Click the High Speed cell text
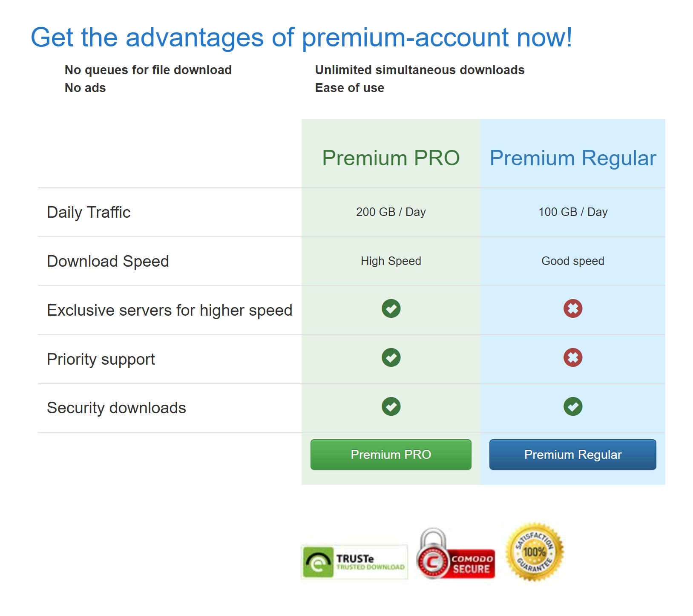Viewport: 693px width, 616px height. (391, 261)
